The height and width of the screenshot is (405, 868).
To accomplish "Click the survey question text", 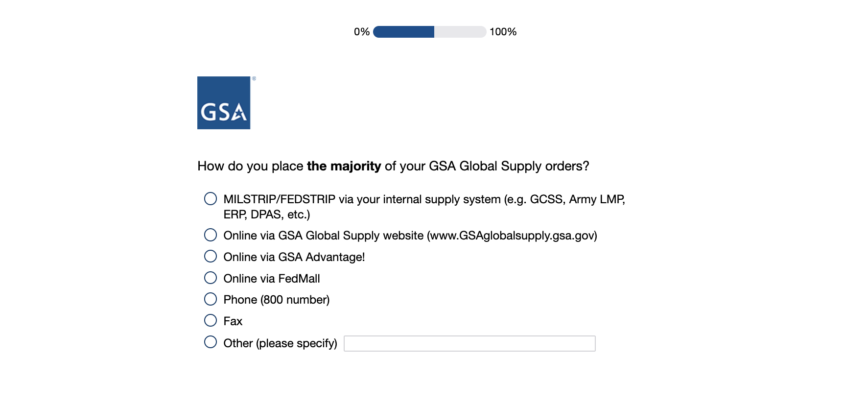I will 393,166.
